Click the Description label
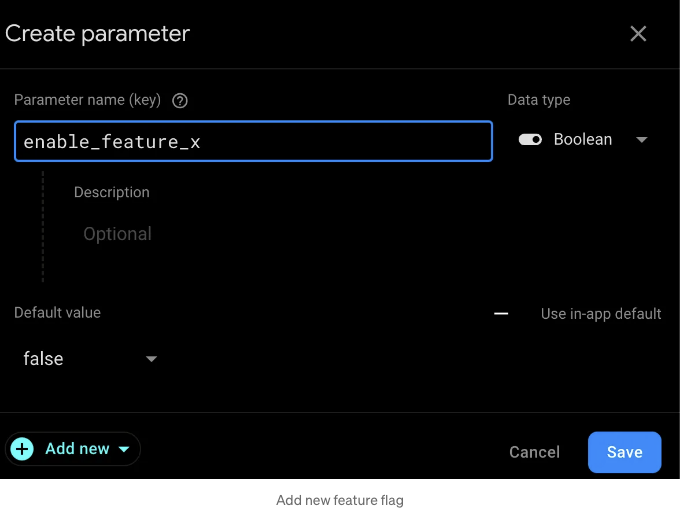Screen dimensions: 680x509 click(111, 192)
